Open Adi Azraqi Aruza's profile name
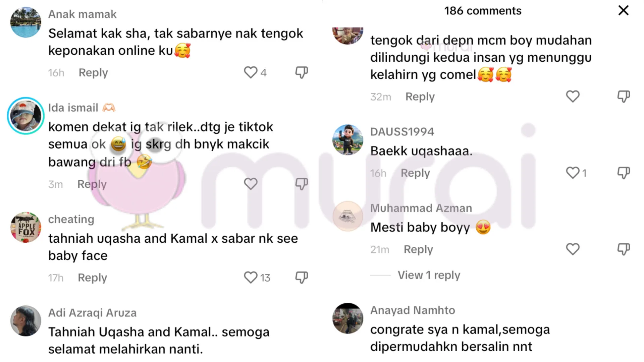This screenshot has height=362, width=644. click(92, 313)
